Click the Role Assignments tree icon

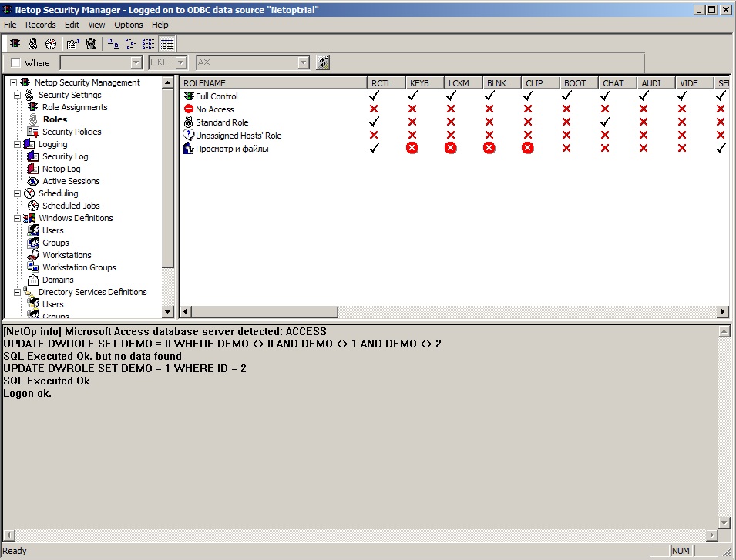(x=33, y=107)
